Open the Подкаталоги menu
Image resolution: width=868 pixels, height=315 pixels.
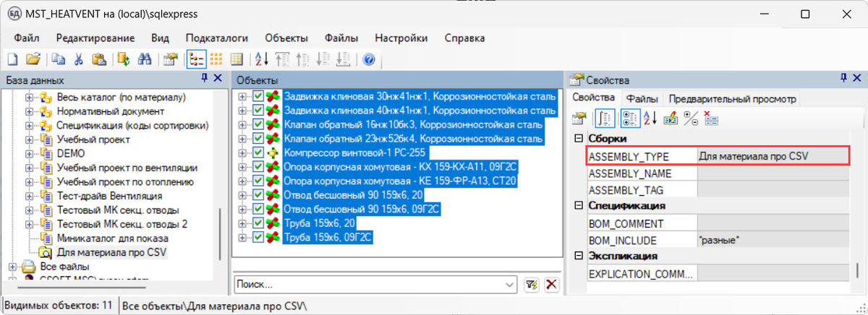click(217, 38)
